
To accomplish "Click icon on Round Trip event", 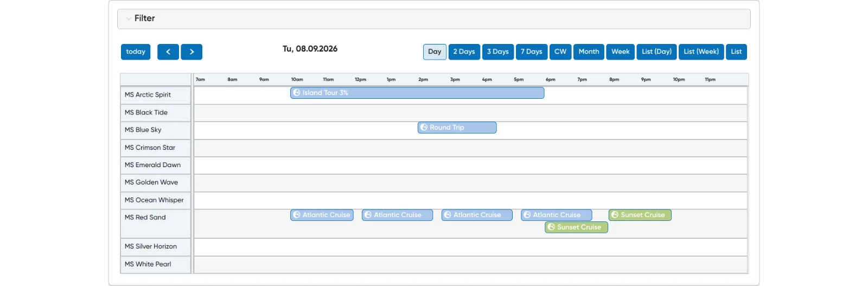I will coord(424,128).
